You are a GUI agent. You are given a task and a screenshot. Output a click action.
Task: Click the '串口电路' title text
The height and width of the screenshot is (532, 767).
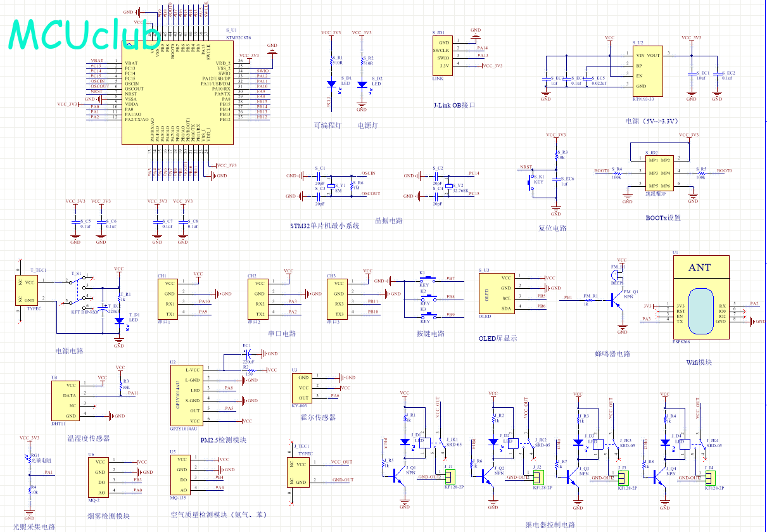(282, 334)
